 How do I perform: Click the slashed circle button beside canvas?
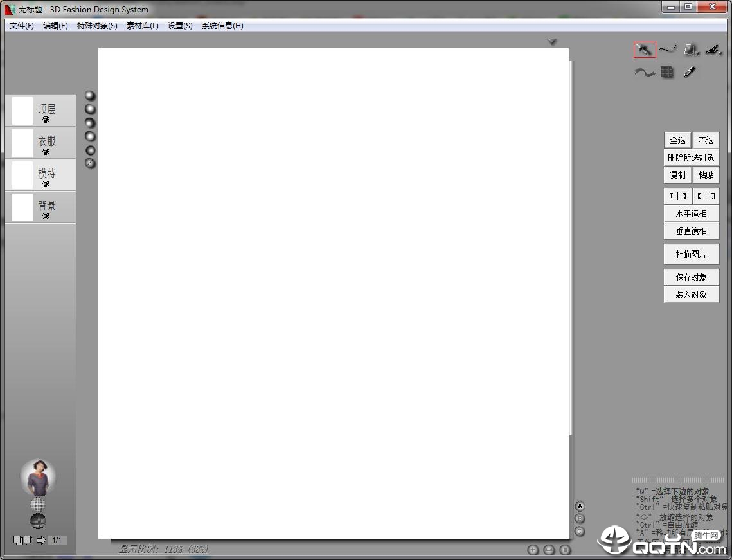(x=90, y=163)
